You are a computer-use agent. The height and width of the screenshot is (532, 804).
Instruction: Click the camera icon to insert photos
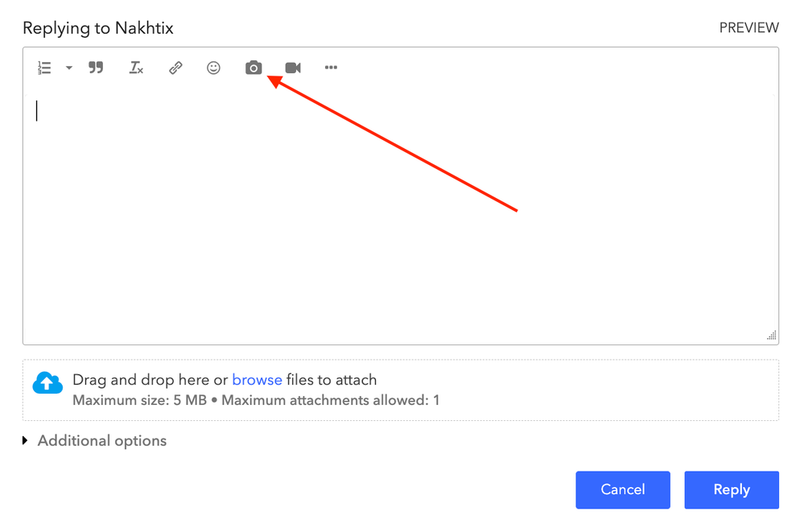(254, 68)
